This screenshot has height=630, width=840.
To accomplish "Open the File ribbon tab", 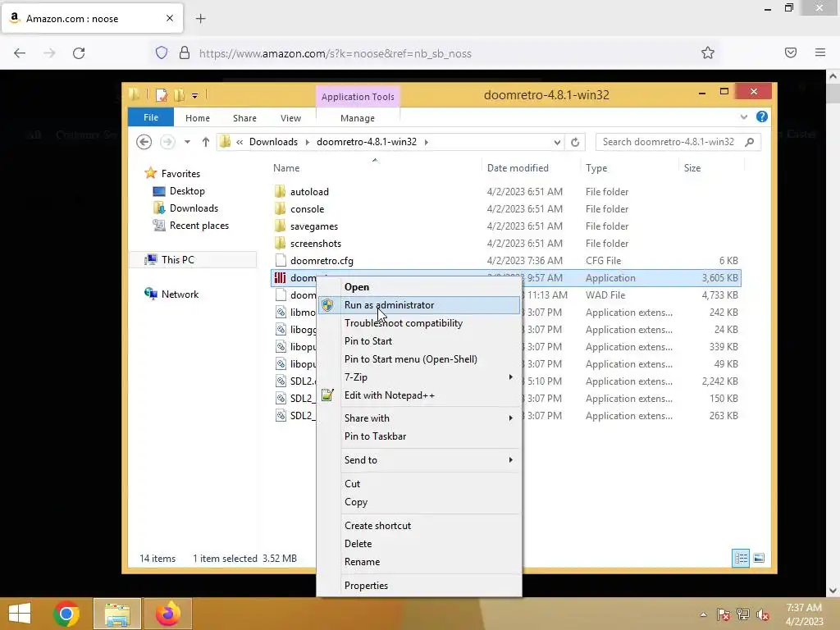I will tap(151, 117).
